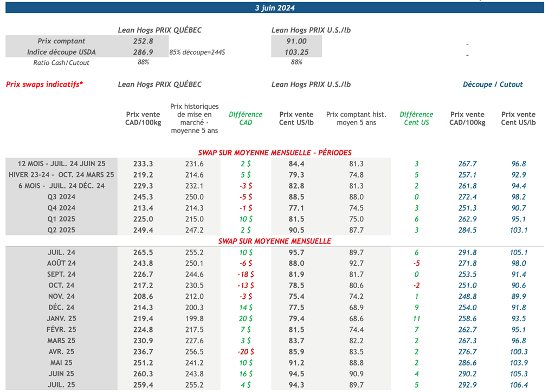Click the 106.4 cutout price for JUIL. 25
This screenshot has width=555, height=392.
pos(519,385)
